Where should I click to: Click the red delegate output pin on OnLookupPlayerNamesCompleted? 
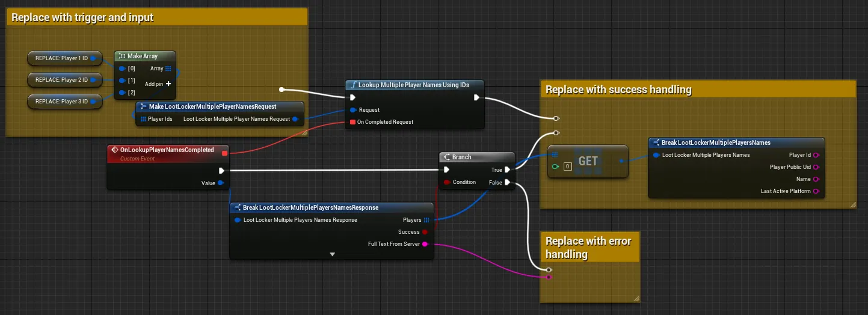pos(224,153)
